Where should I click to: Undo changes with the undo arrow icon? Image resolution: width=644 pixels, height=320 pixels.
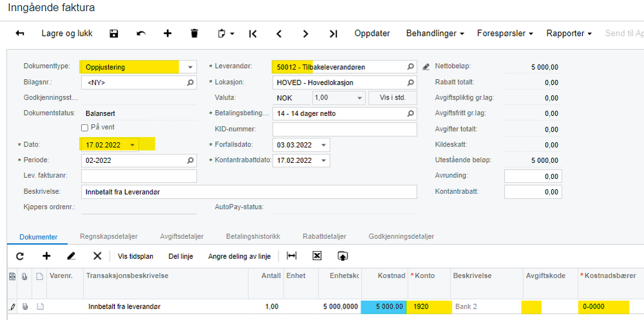coord(141,33)
